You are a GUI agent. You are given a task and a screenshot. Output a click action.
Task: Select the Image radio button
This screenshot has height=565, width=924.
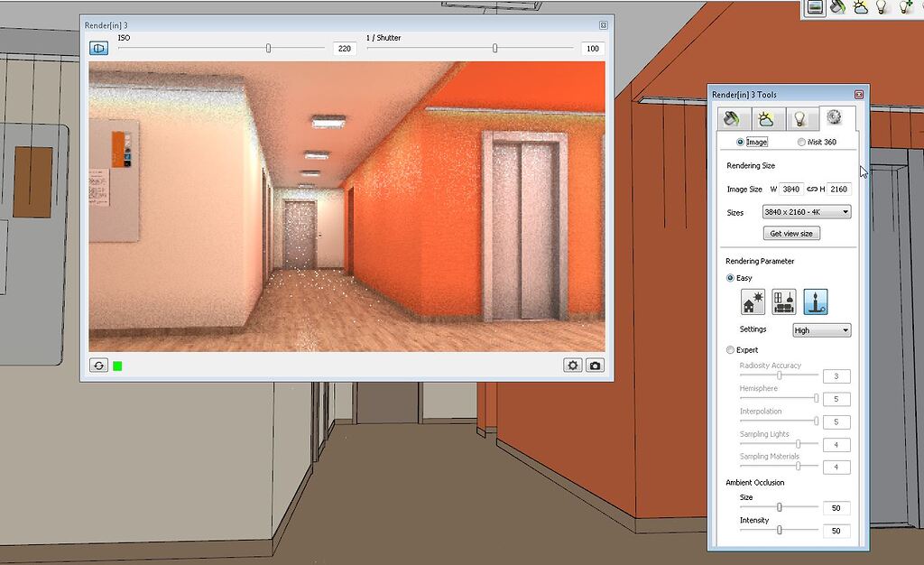741,143
